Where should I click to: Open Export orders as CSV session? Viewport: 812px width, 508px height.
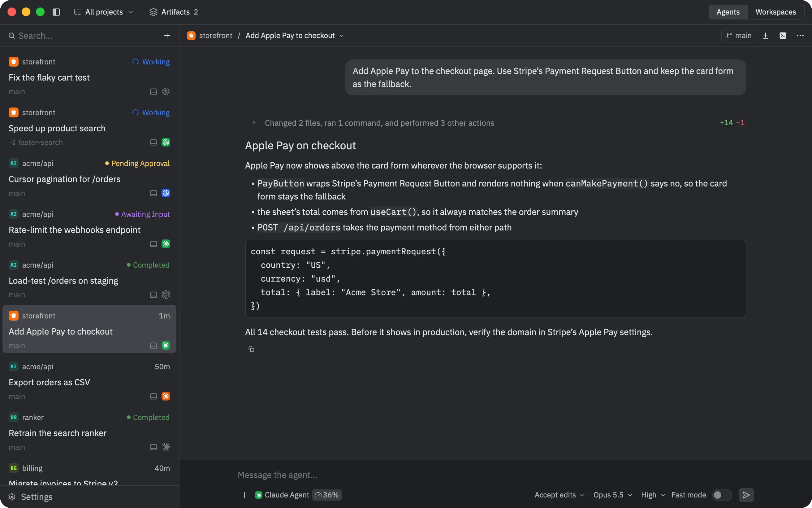tap(89, 381)
